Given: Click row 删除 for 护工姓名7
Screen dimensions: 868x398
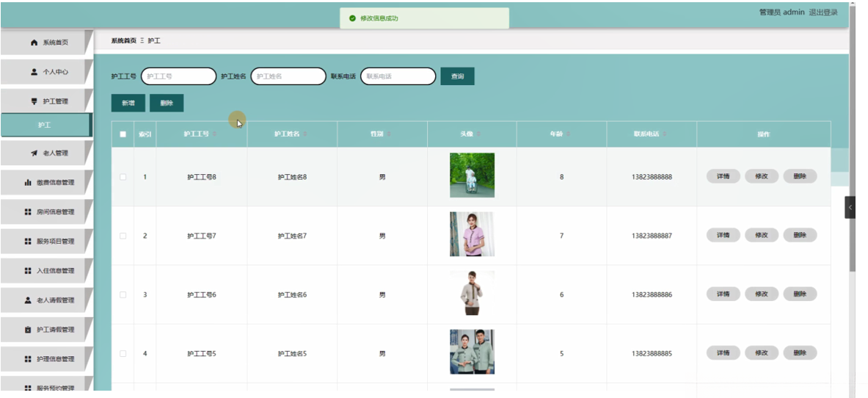Looking at the screenshot, I should (x=800, y=235).
